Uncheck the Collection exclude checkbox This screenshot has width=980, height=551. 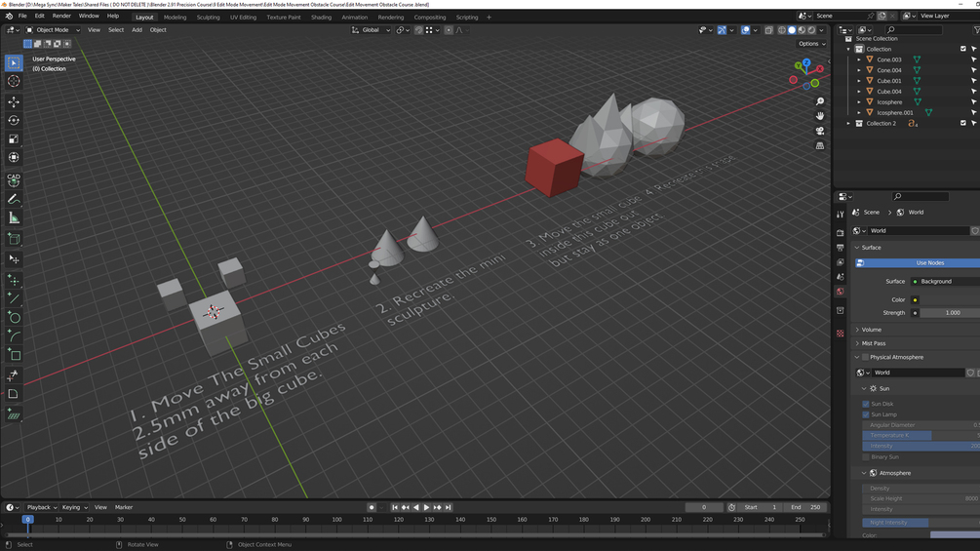[x=963, y=49]
